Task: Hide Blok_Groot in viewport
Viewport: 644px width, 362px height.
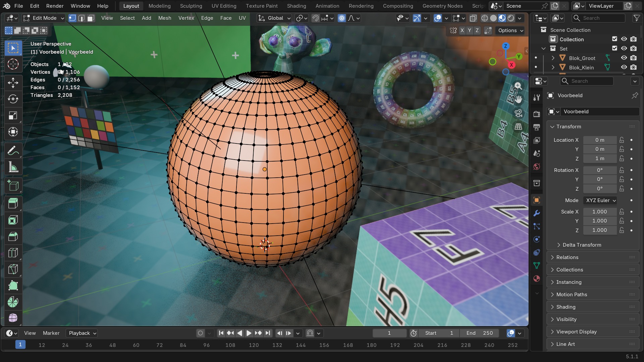Action: [624, 58]
